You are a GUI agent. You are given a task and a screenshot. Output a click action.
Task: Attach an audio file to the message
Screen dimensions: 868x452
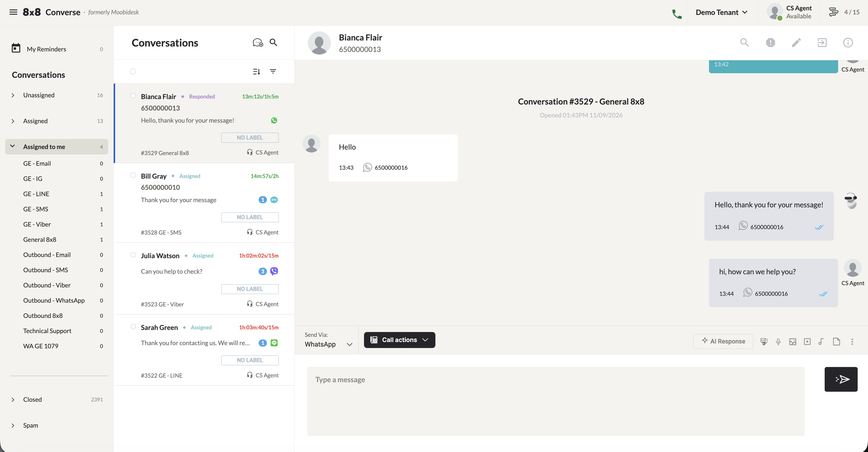click(x=821, y=341)
